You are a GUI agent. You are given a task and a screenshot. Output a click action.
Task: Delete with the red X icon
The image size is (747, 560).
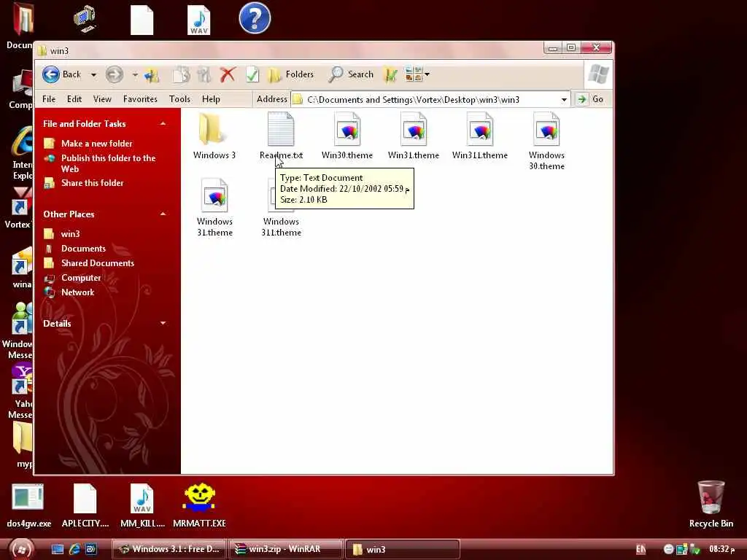point(228,74)
